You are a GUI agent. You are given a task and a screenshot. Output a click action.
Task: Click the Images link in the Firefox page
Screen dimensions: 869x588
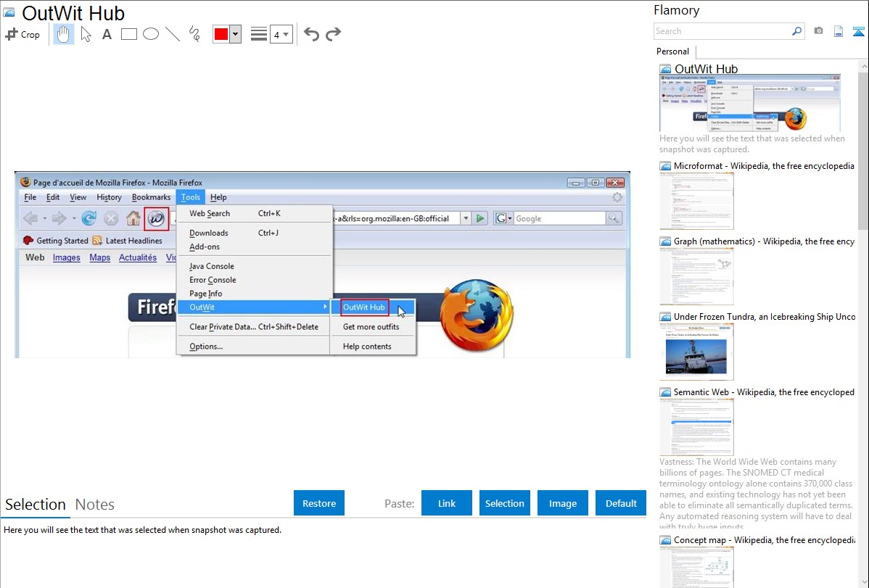click(x=67, y=257)
